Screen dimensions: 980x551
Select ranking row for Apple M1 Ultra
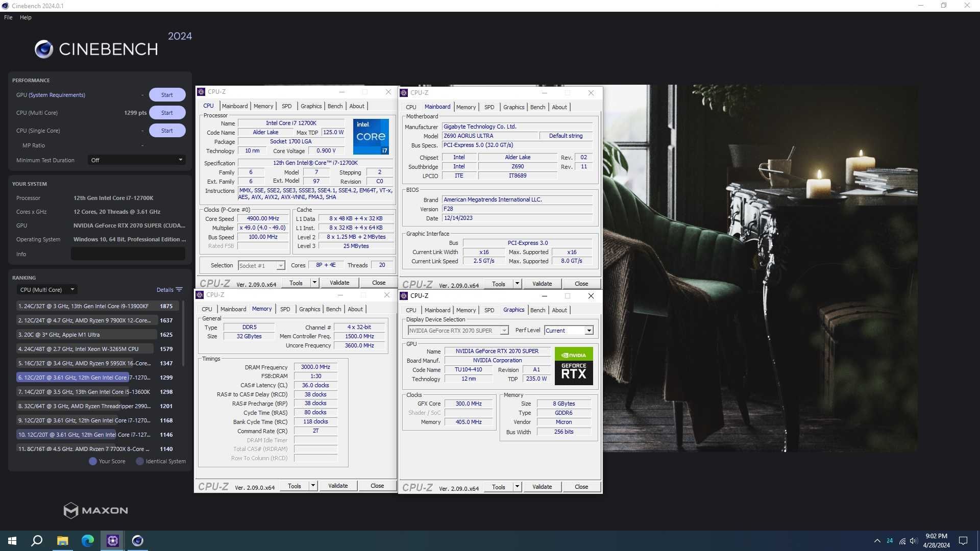pyautogui.click(x=97, y=335)
